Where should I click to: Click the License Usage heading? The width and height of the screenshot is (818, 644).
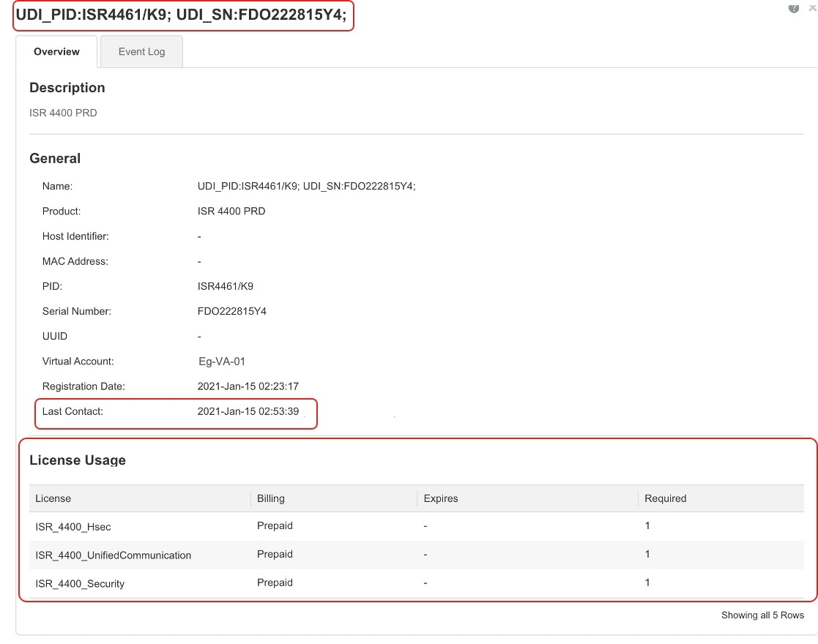coord(78,460)
